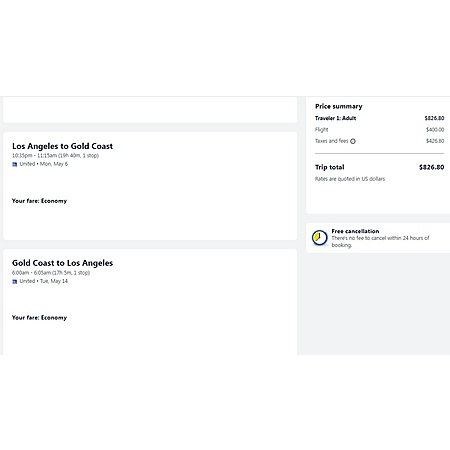Viewport: 450px width, 450px height.
Task: Click Rates are quoted in US dollars note
Action: 350,179
